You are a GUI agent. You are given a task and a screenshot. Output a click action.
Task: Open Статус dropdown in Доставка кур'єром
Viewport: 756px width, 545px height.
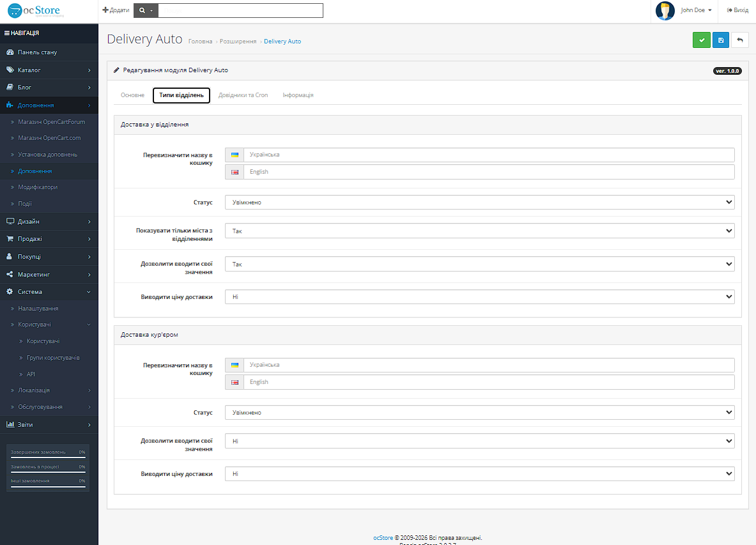click(480, 413)
